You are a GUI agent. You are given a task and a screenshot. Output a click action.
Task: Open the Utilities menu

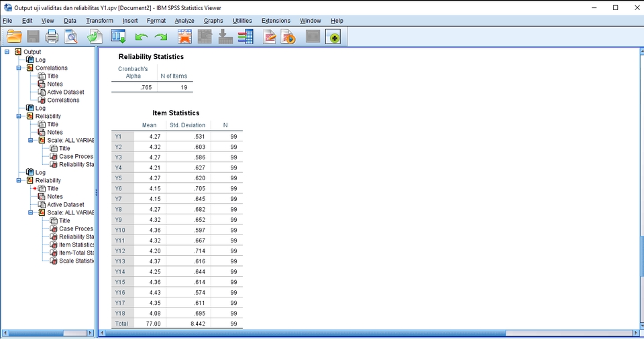pyautogui.click(x=242, y=21)
